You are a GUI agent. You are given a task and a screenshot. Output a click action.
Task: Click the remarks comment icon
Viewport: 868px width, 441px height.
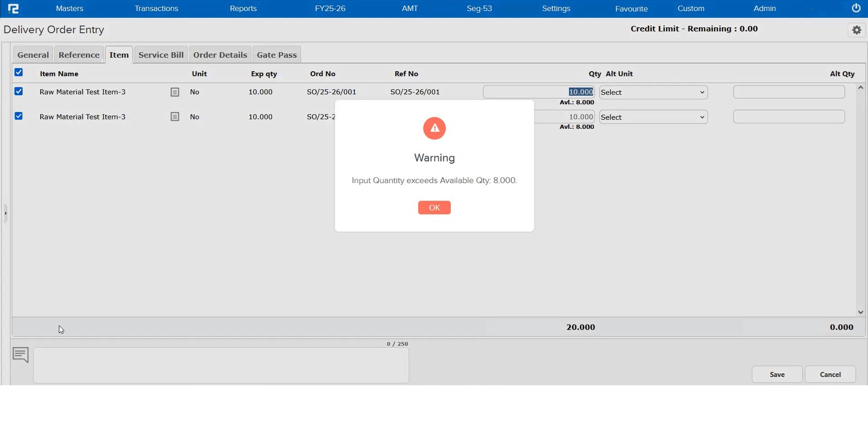(21, 354)
